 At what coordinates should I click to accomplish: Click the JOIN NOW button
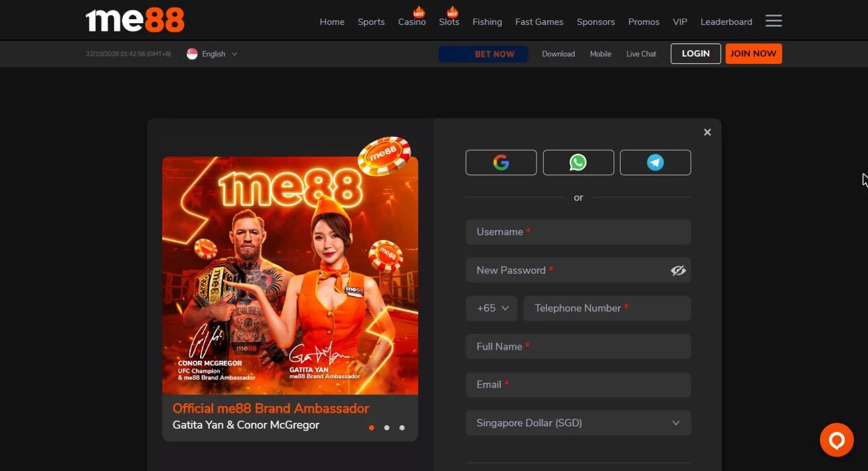pyautogui.click(x=753, y=53)
